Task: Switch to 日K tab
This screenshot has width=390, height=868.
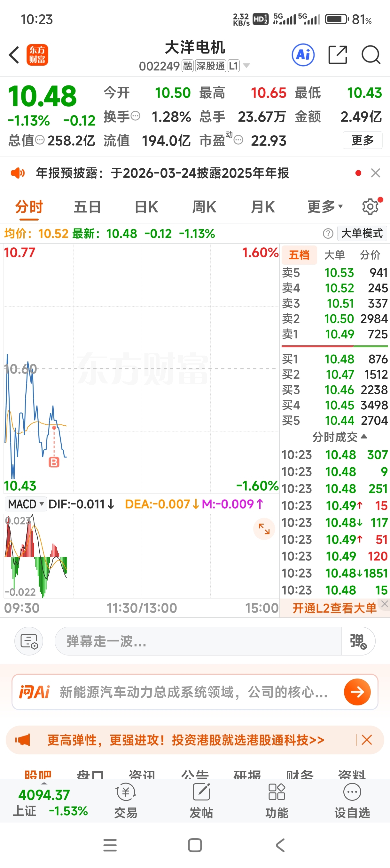Action: [x=146, y=206]
